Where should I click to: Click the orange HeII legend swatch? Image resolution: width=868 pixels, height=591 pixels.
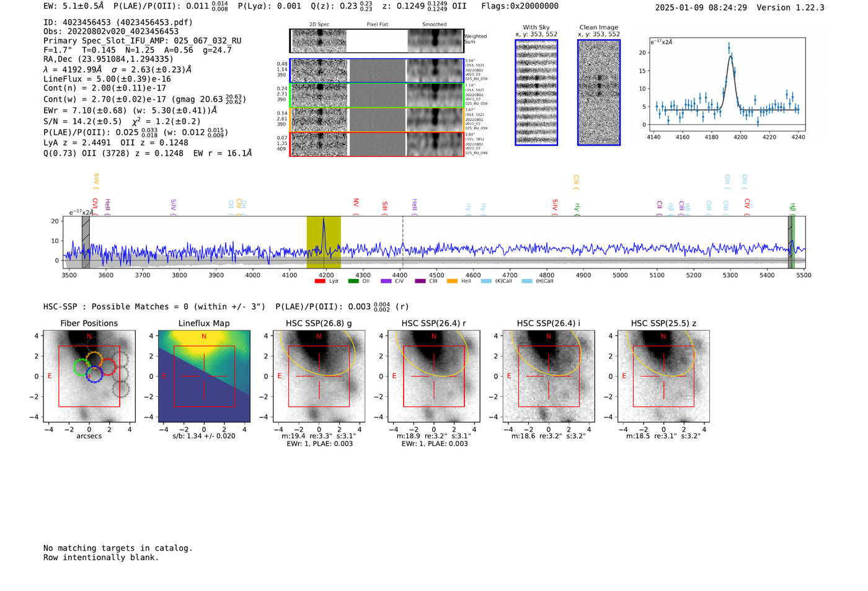click(x=453, y=282)
